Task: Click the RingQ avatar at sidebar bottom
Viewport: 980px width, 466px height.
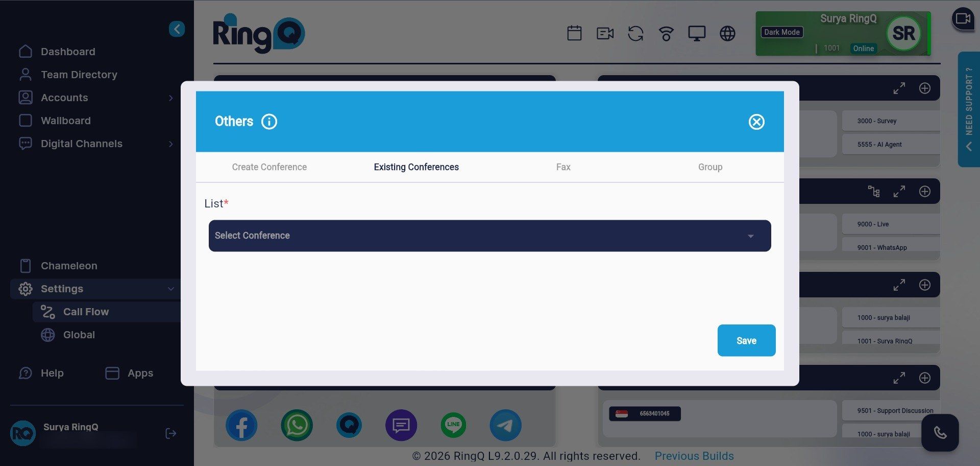Action: (x=23, y=433)
